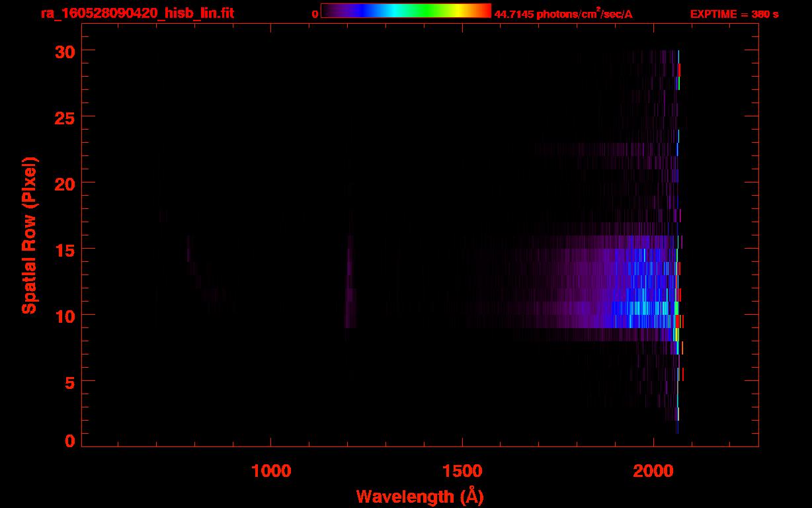Click the faint Lyman-alpha feature near 1200 Å

[350, 281]
